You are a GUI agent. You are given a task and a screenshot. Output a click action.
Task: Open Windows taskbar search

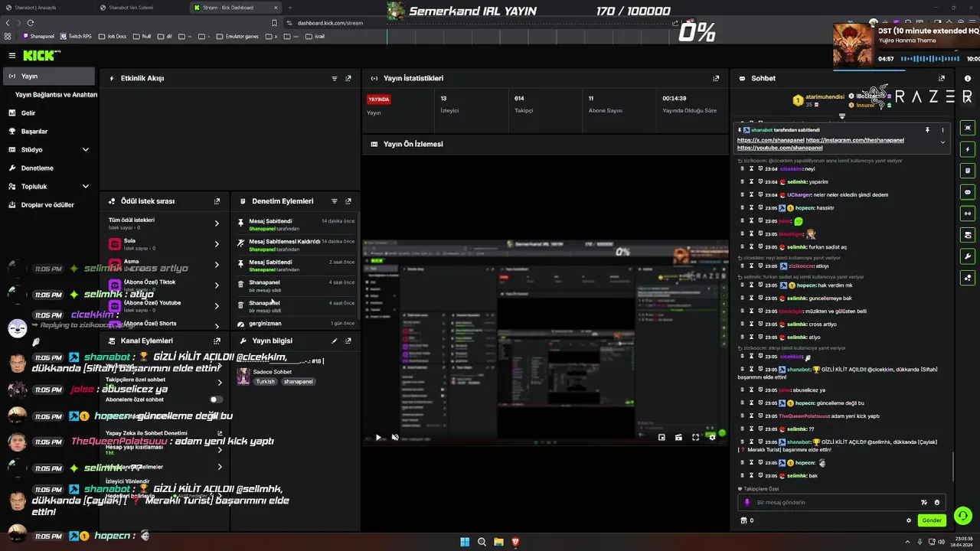[482, 542]
